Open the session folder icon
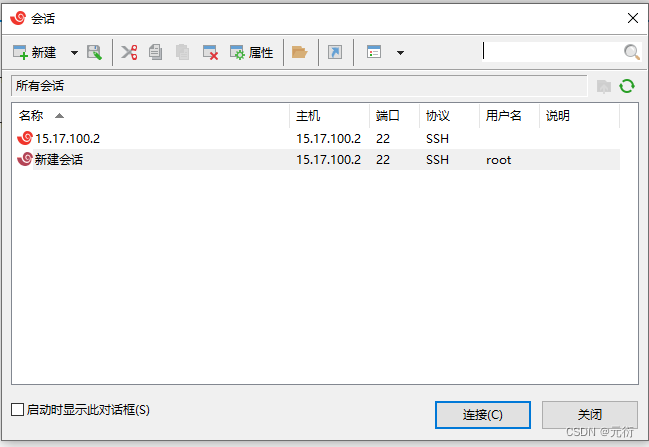Image resolution: width=649 pixels, height=447 pixels. point(299,53)
